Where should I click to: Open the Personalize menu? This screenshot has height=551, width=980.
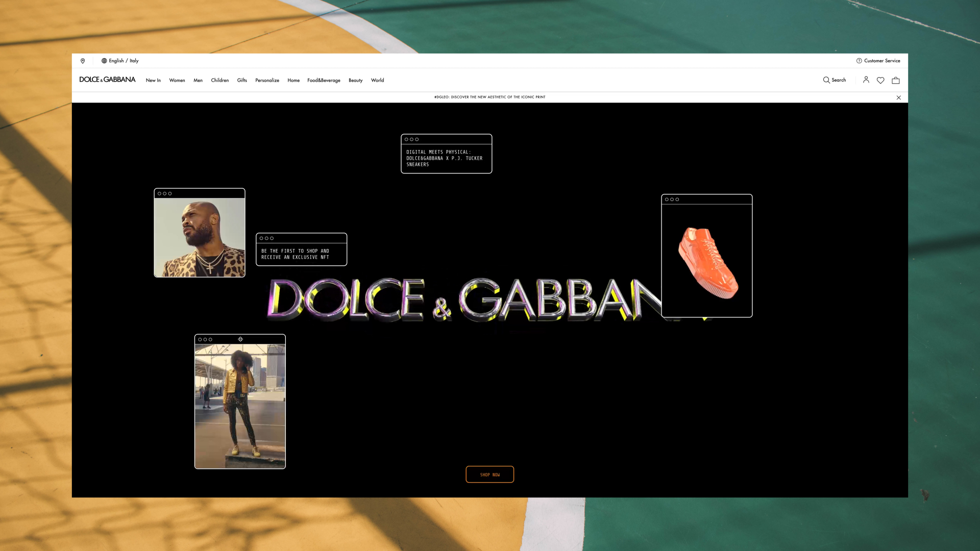(x=267, y=80)
